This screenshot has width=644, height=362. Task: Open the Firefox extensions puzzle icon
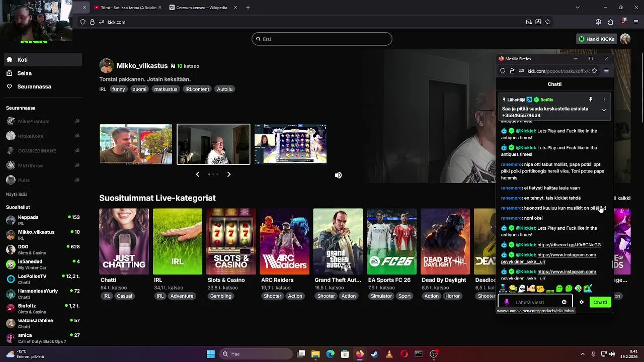point(610,22)
